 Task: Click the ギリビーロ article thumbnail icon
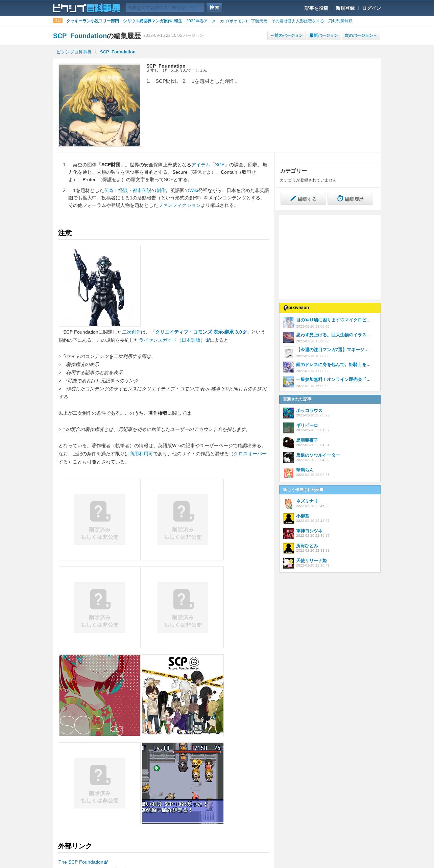tap(288, 428)
